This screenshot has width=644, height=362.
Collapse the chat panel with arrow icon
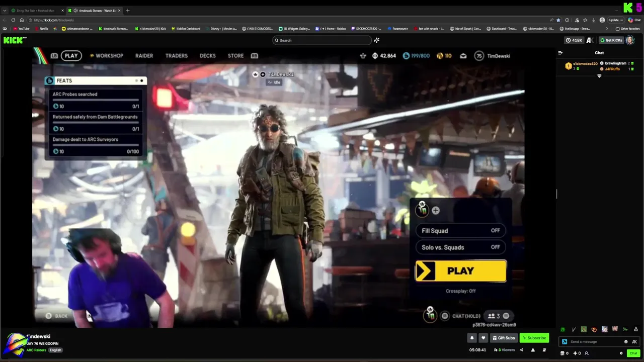560,53
